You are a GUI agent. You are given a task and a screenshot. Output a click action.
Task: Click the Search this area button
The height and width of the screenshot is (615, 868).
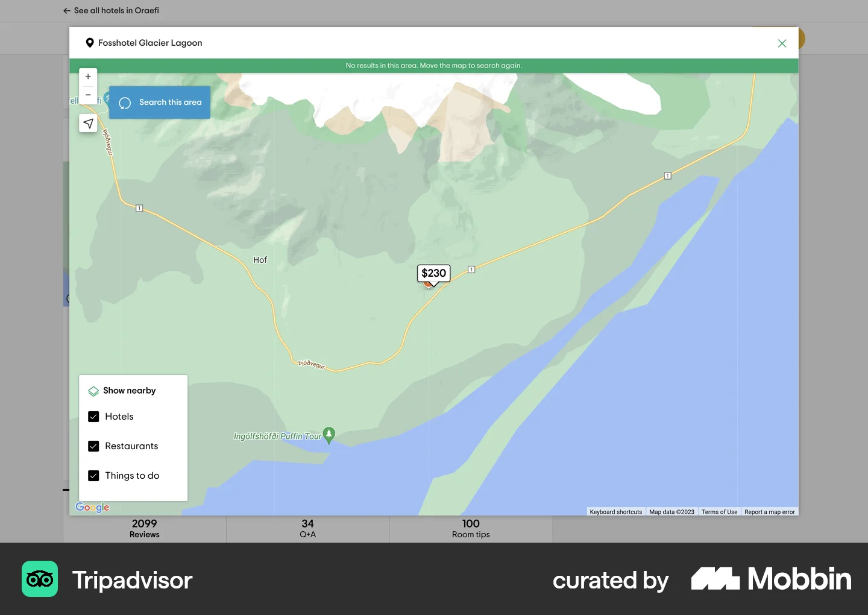click(x=160, y=102)
